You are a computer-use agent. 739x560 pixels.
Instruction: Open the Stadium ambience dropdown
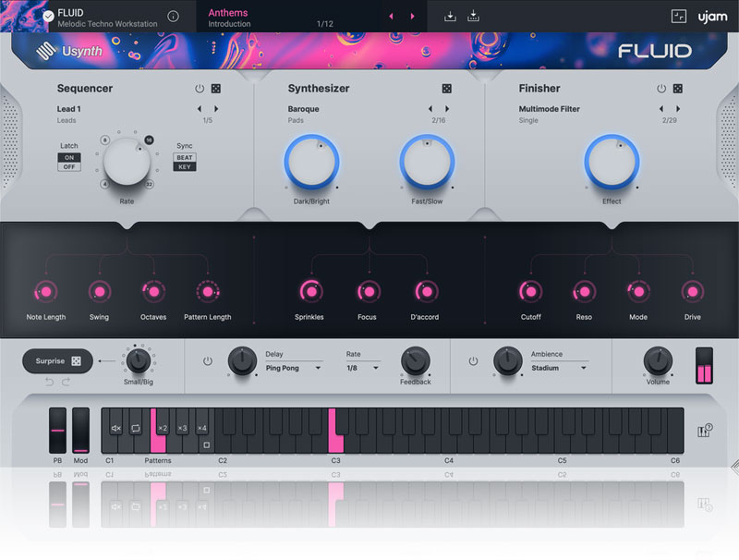[x=559, y=368]
